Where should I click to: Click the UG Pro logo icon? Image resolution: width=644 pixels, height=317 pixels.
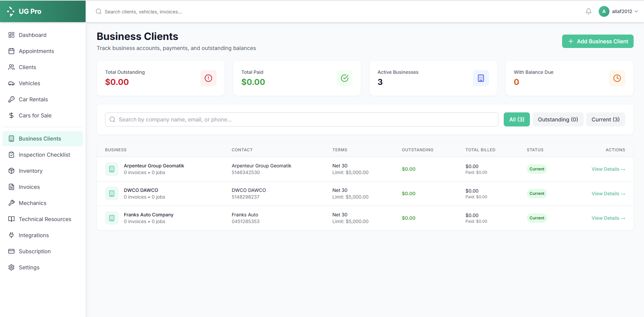click(11, 11)
